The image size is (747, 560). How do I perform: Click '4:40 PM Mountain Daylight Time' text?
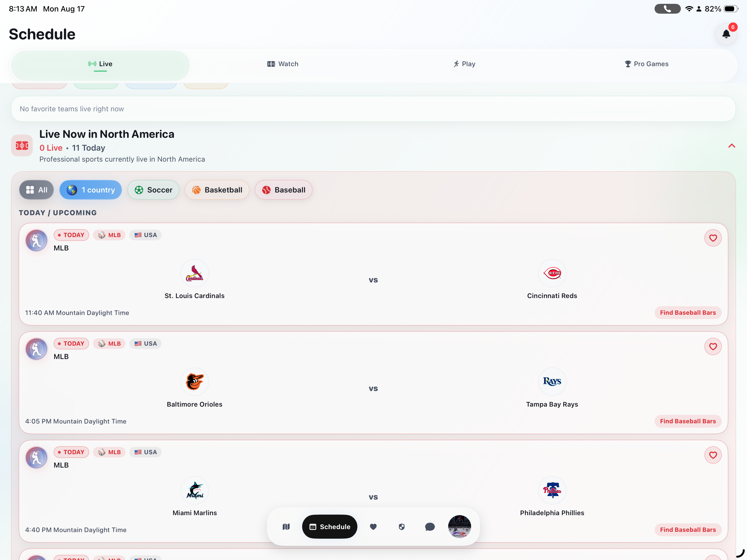[76, 530]
